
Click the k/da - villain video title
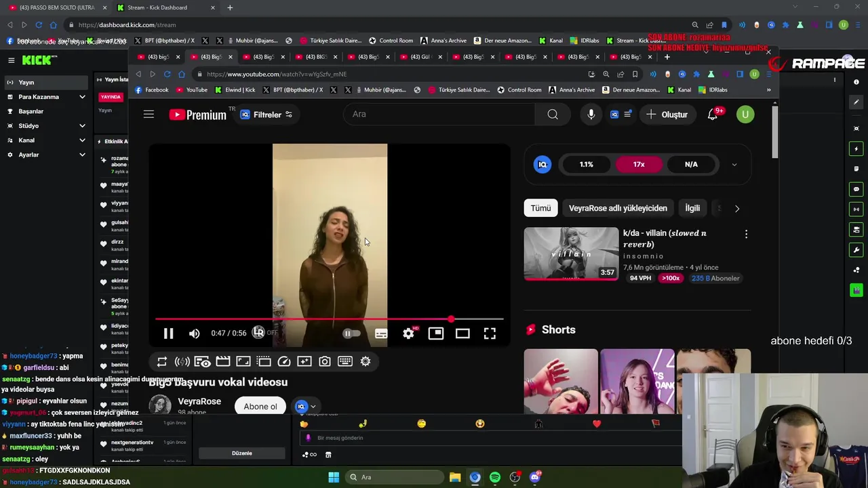pyautogui.click(x=665, y=239)
